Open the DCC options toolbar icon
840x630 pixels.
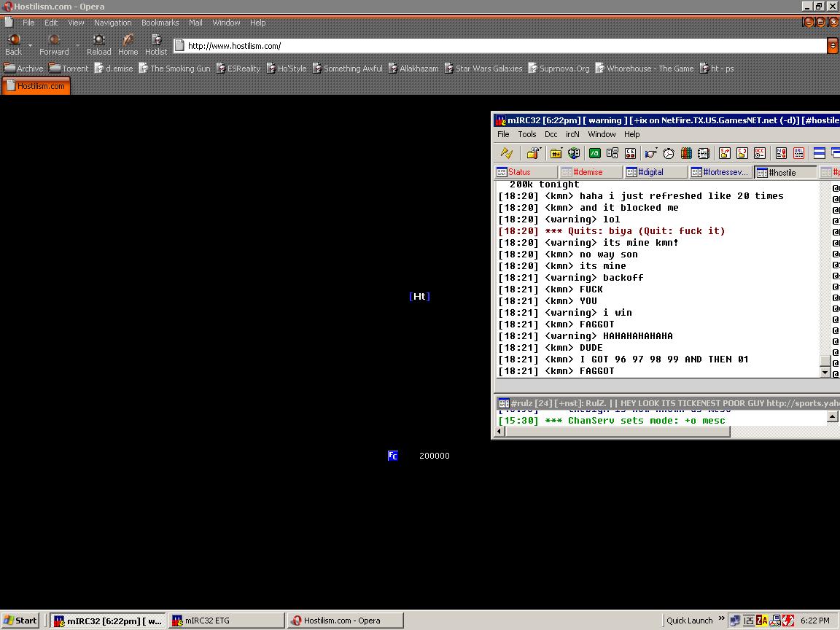click(760, 153)
